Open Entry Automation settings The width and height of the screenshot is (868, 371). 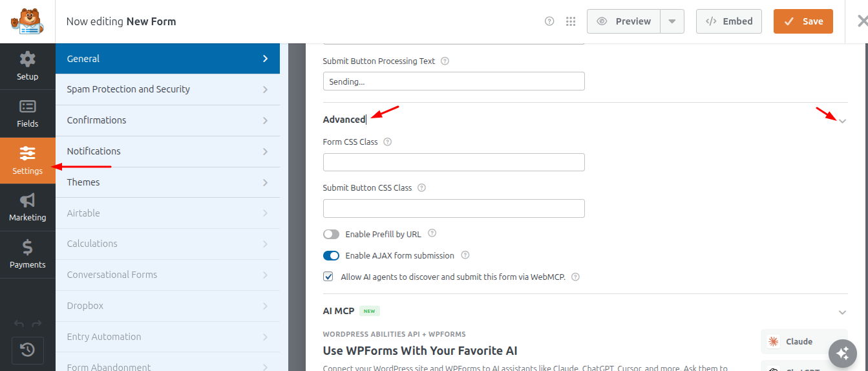167,337
